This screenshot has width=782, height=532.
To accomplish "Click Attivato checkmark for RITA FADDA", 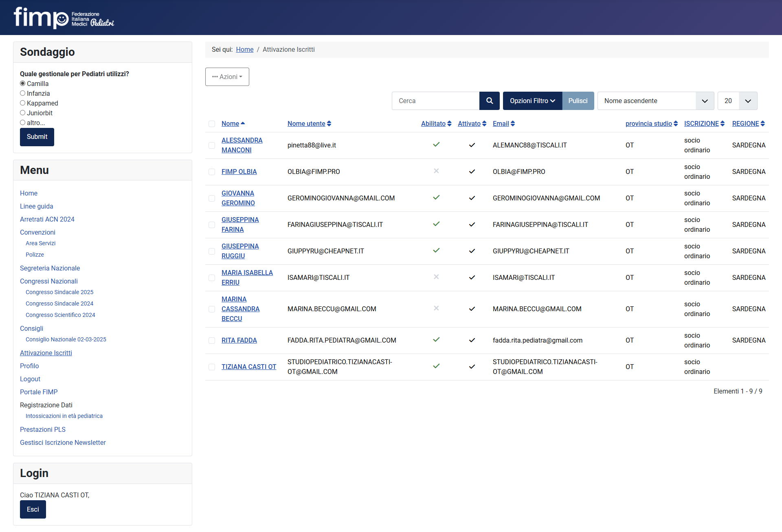I will click(x=472, y=340).
